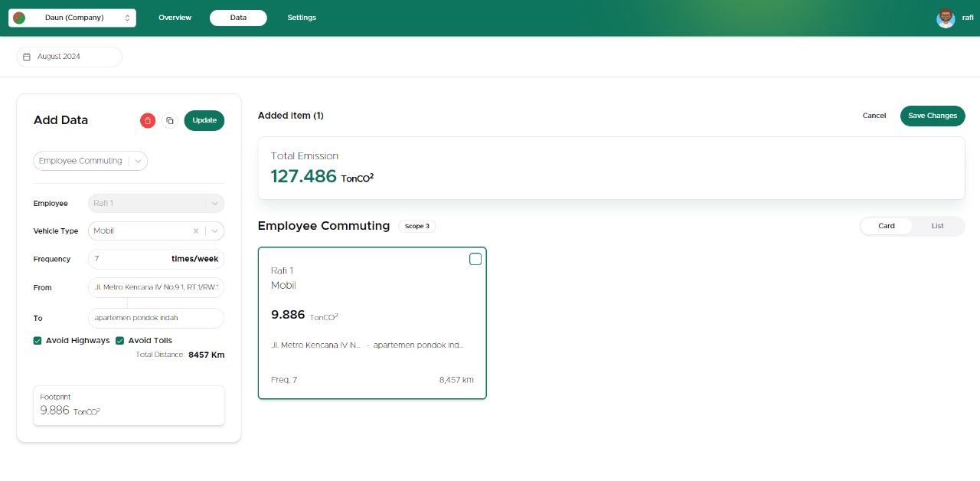Click the To destination address field
The image size is (980, 481).
coord(156,318)
